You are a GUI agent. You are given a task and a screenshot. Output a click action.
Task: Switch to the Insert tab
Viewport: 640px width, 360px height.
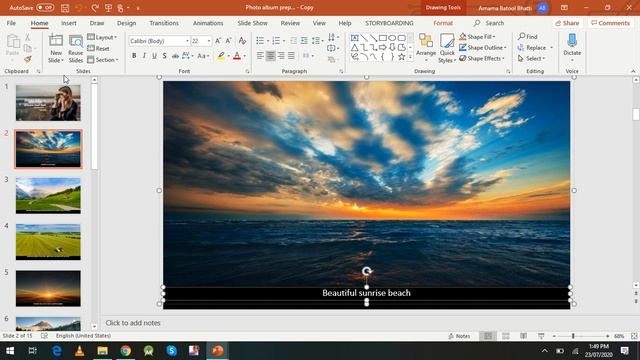click(x=69, y=23)
